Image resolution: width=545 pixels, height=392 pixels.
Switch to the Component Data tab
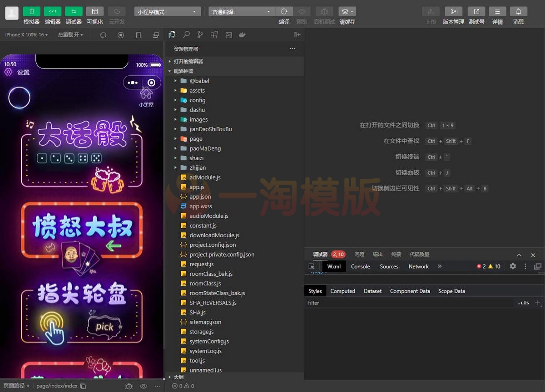tap(410, 291)
